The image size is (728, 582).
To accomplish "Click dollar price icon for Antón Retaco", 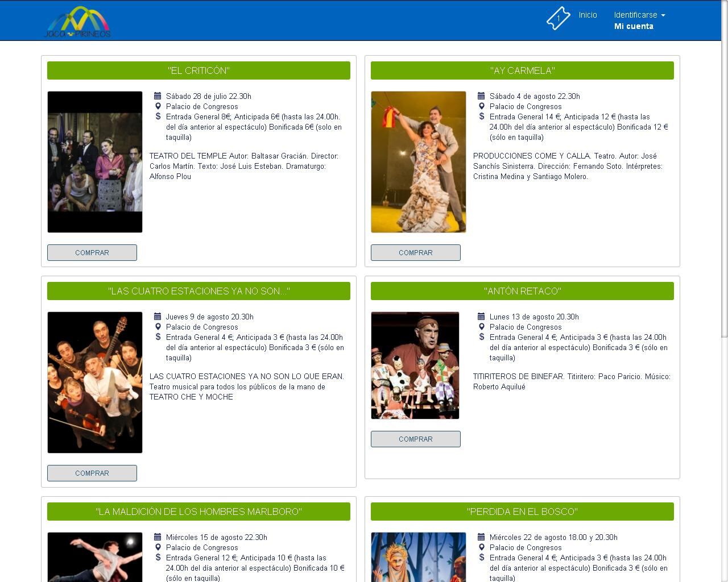I will [x=481, y=337].
